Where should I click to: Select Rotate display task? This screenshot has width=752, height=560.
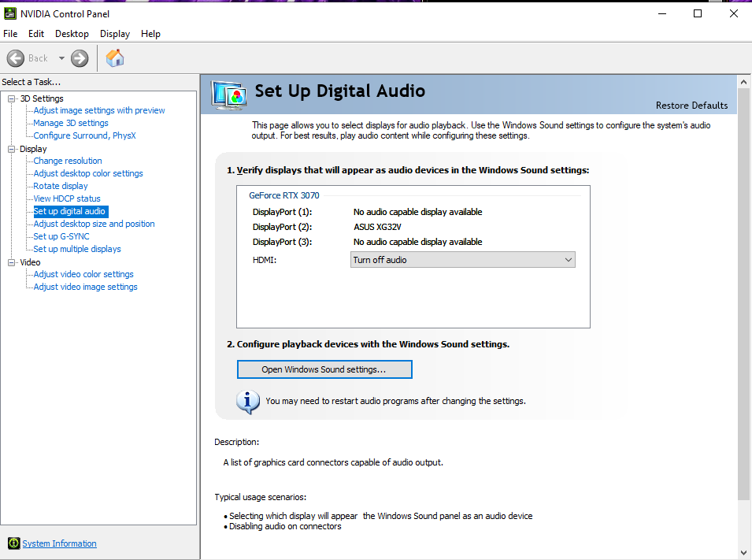click(x=61, y=186)
